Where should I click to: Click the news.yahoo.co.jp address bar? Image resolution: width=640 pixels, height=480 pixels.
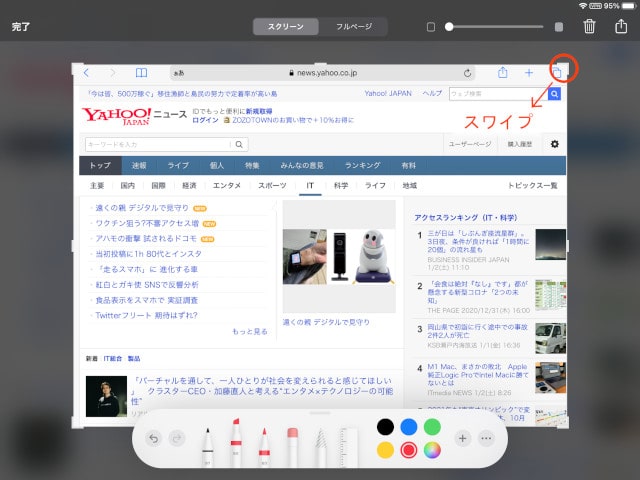[x=322, y=73]
